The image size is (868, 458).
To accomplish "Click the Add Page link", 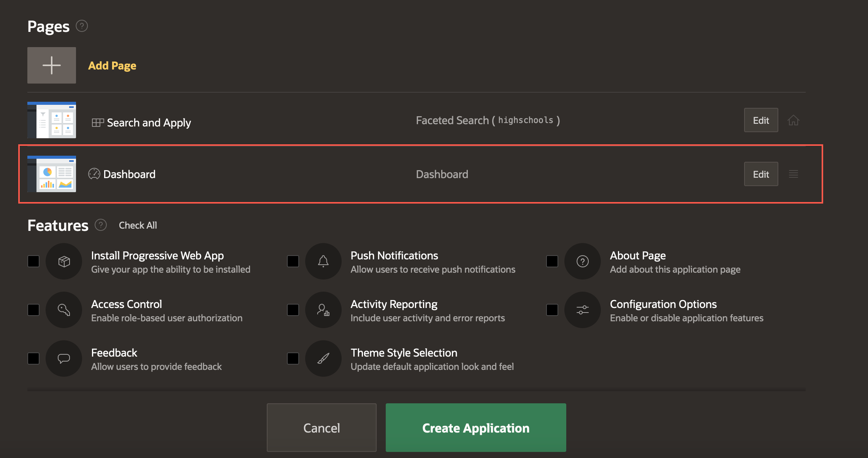I will point(112,66).
